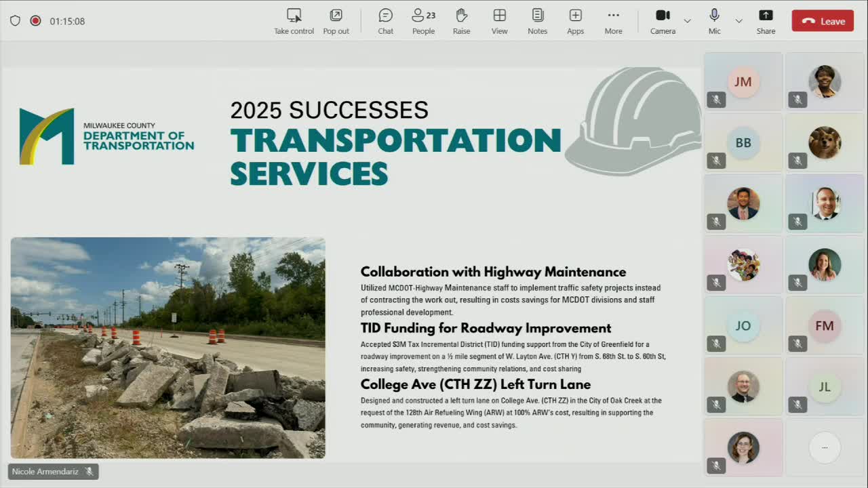Expand the Camera options dropdown arrow
Viewport: 868px width, 488px height.
click(x=687, y=21)
